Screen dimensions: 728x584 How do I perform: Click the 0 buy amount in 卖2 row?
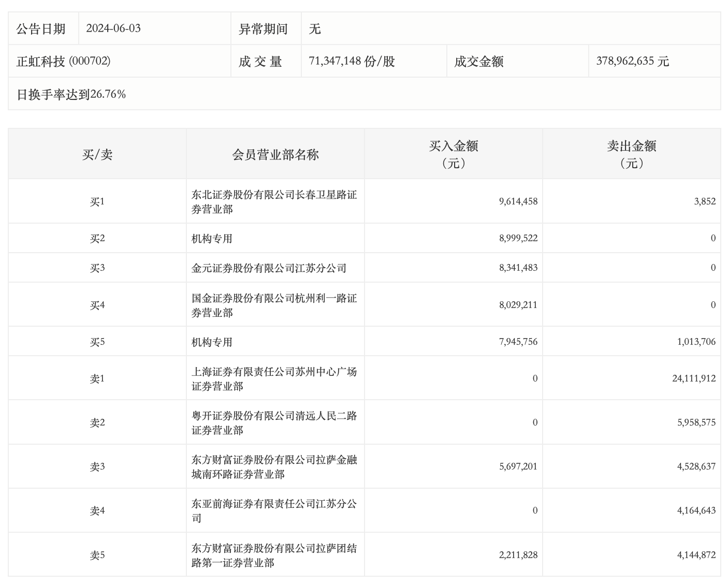pyautogui.click(x=535, y=422)
